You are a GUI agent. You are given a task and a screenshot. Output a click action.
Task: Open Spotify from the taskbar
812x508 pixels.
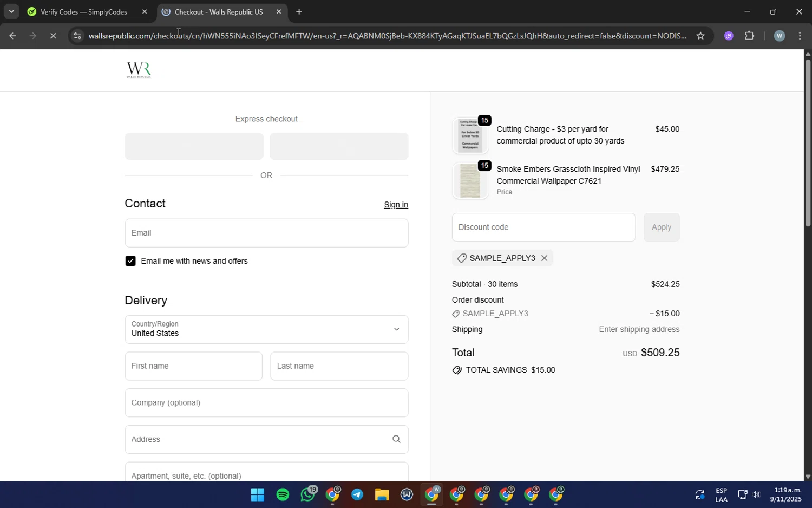tap(283, 494)
